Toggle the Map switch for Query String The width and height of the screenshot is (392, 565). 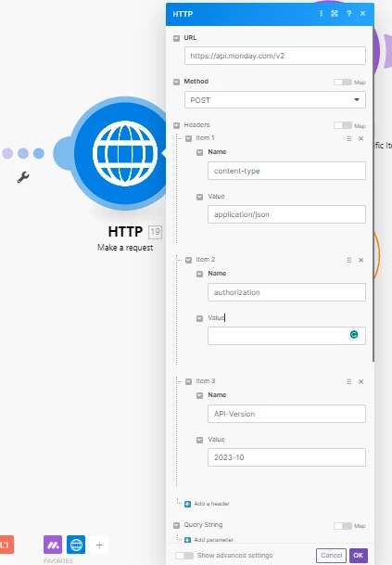[343, 526]
